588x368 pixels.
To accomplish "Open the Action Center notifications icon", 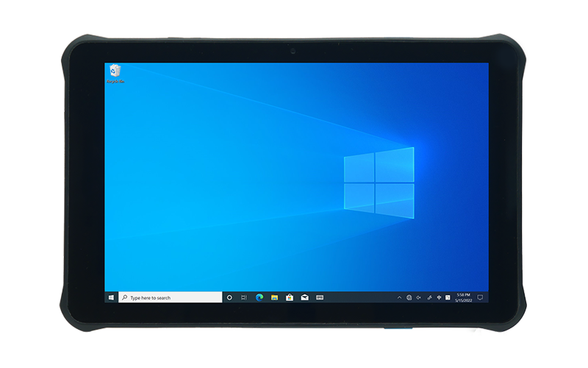I will click(480, 297).
